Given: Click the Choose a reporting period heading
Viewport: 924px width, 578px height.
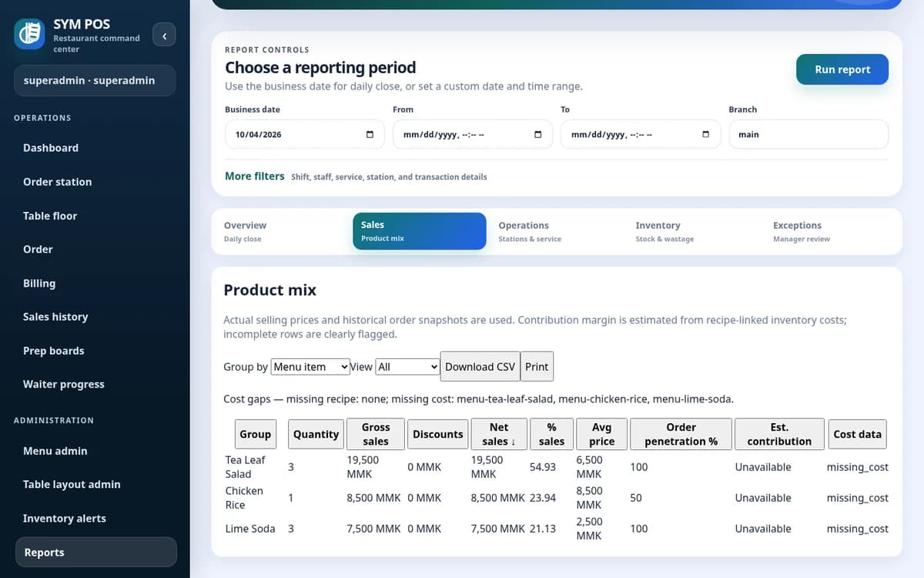Looking at the screenshot, I should click(x=320, y=68).
